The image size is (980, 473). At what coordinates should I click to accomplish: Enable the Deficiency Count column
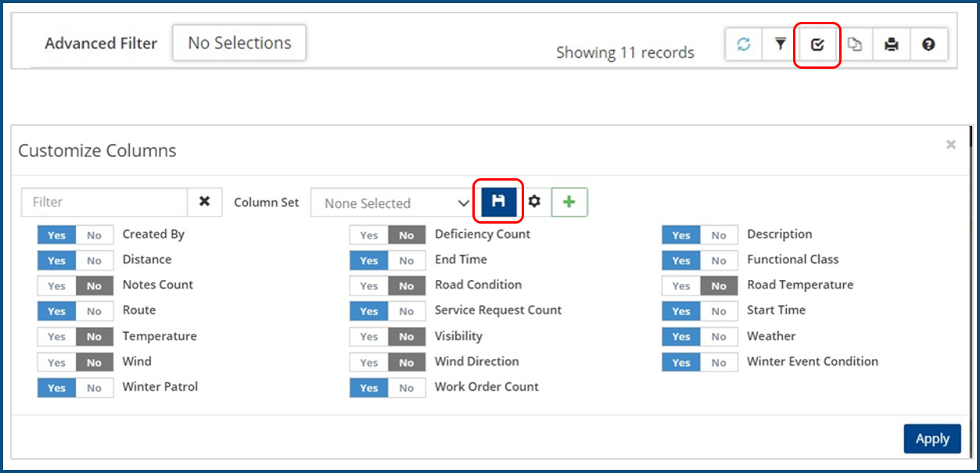pyautogui.click(x=369, y=235)
